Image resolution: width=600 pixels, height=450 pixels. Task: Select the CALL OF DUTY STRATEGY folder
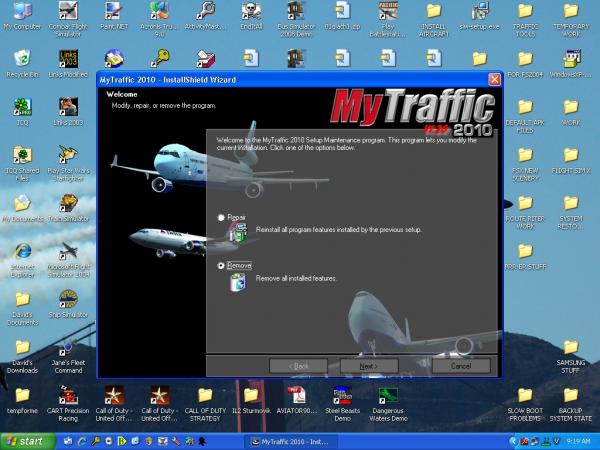(x=205, y=404)
